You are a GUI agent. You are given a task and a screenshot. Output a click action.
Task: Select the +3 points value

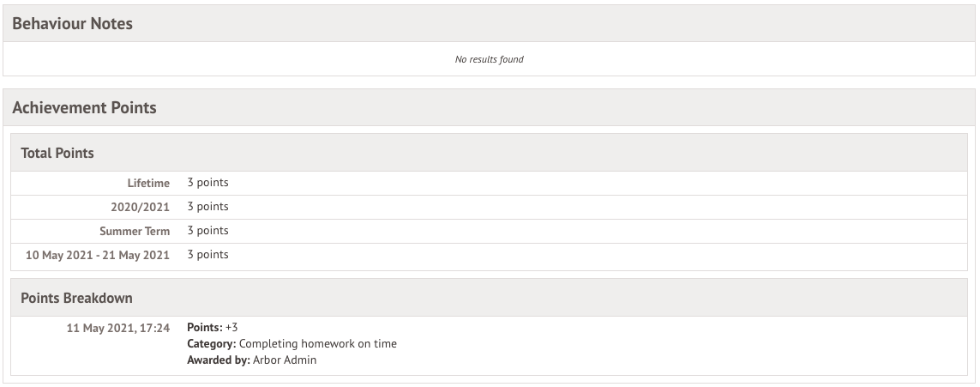pos(231,328)
